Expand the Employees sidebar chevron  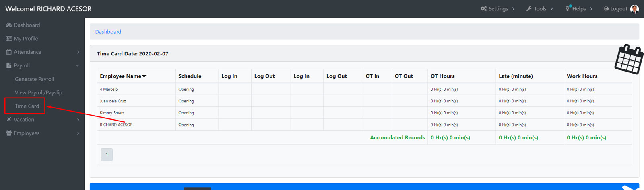tap(78, 133)
